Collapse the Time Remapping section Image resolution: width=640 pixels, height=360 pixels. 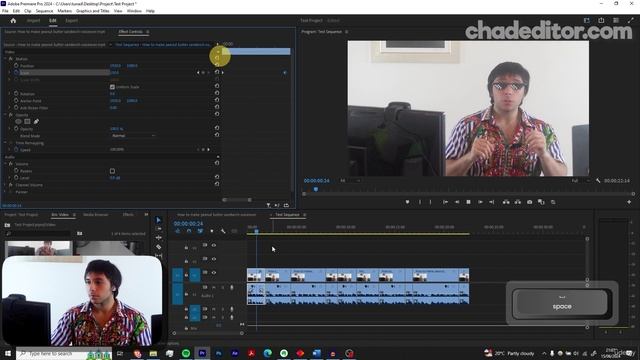[x=5, y=143]
